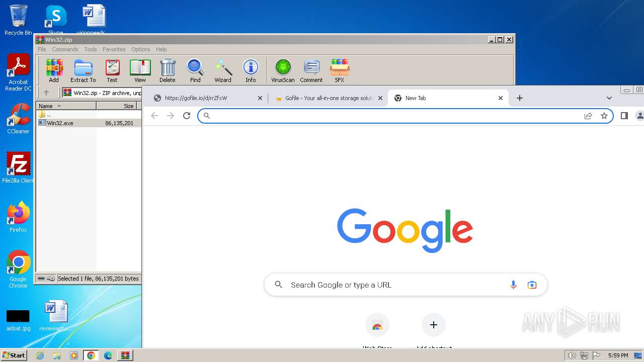Show archive Info

pyautogui.click(x=251, y=70)
